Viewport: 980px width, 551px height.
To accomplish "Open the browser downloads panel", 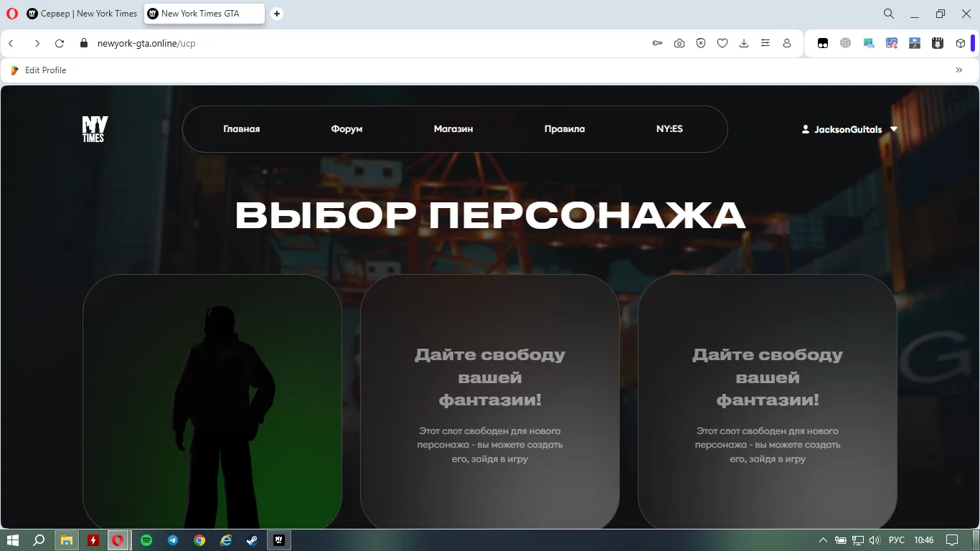I will (744, 43).
